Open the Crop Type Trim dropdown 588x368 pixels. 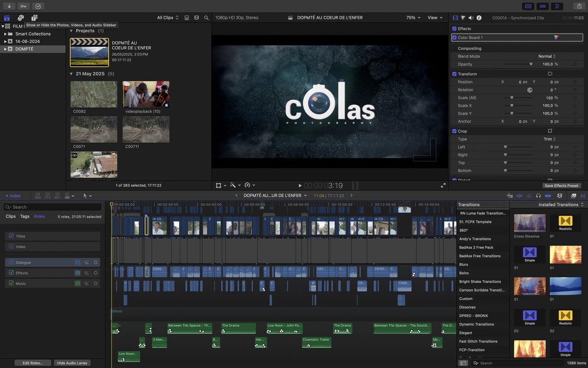point(550,139)
